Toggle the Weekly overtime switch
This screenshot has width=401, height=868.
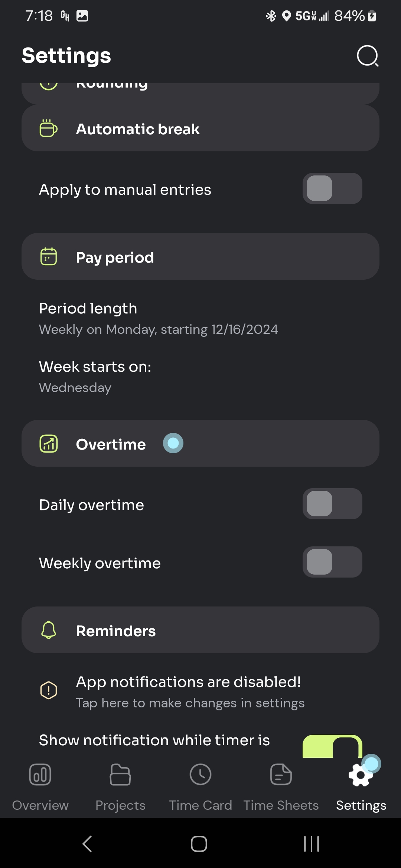(332, 562)
